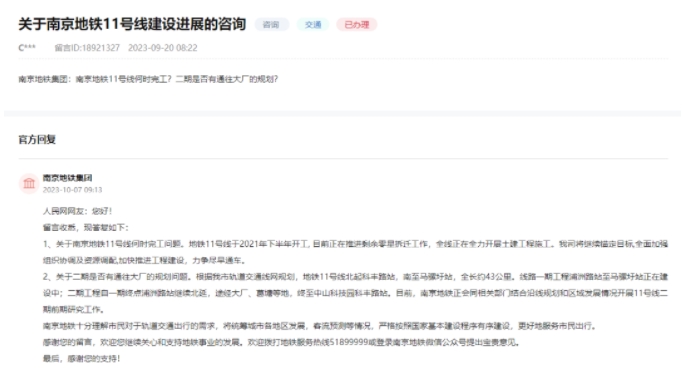This screenshot has width=694, height=384.
Task: Click the line ending 期前期研究工作。
Action: coord(74,309)
